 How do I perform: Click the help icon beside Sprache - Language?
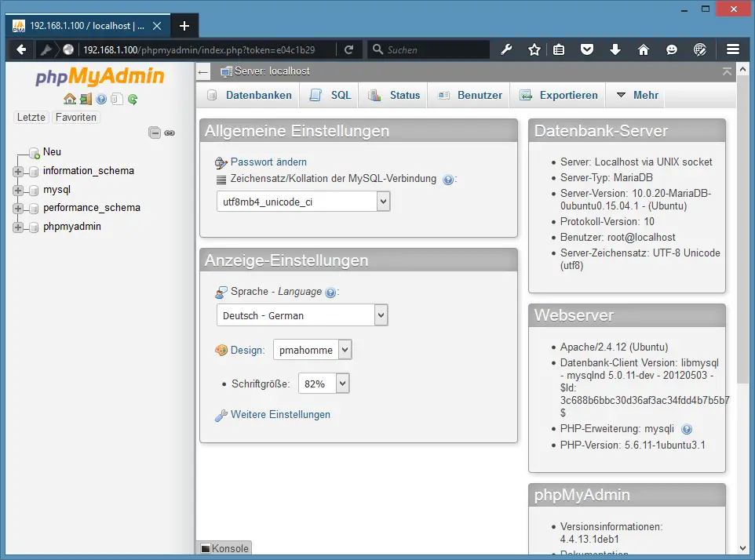click(x=330, y=293)
